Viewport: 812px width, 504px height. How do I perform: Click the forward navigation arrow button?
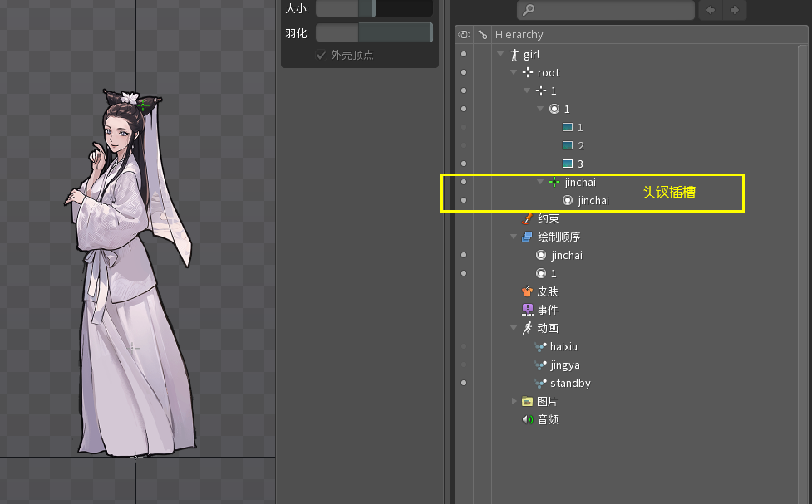[x=735, y=10]
